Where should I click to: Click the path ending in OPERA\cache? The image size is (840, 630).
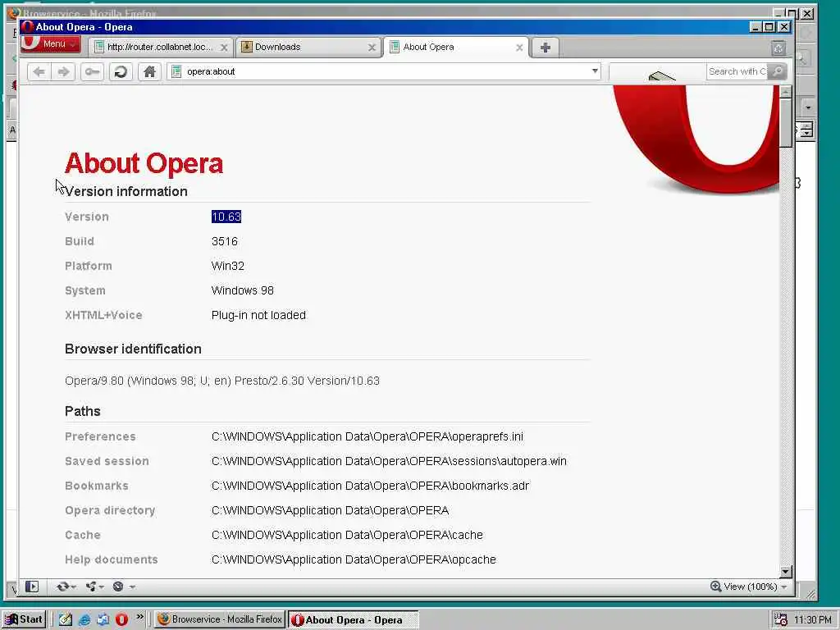click(x=347, y=535)
